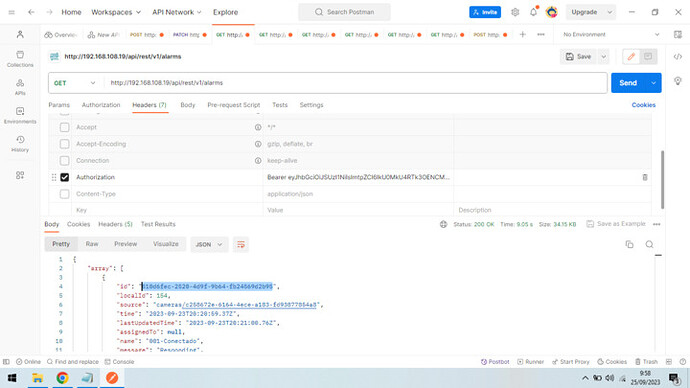Switch to the Raw response view
This screenshot has height=388, width=690.
(92, 244)
